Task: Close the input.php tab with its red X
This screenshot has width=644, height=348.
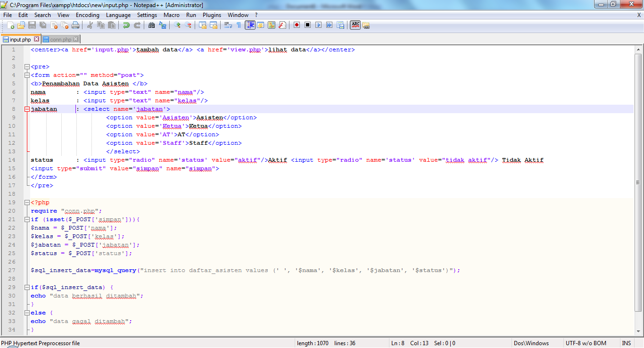Action: pos(37,39)
